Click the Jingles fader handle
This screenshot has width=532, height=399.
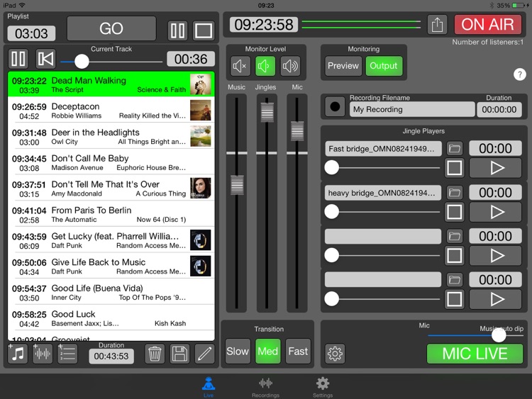(x=267, y=112)
